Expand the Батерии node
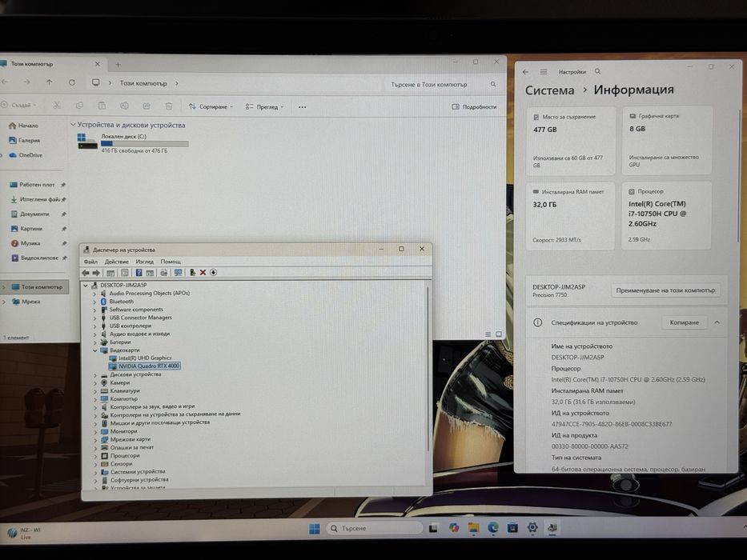 (94, 342)
